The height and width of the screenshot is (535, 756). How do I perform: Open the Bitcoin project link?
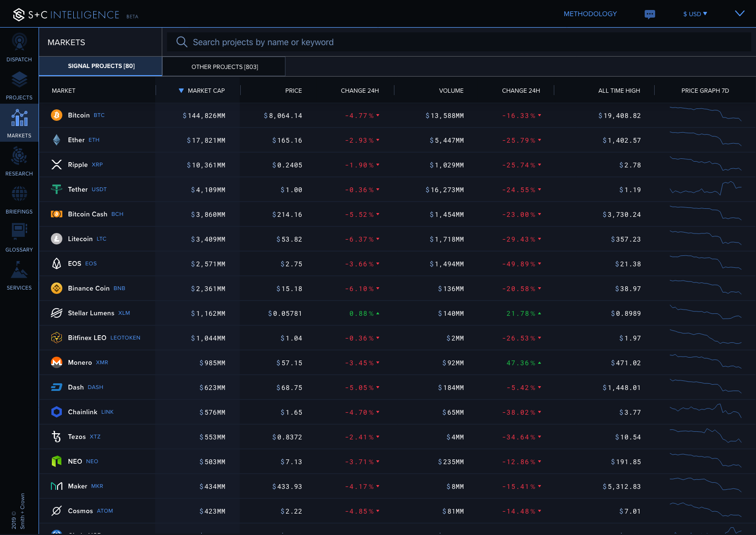click(x=79, y=115)
